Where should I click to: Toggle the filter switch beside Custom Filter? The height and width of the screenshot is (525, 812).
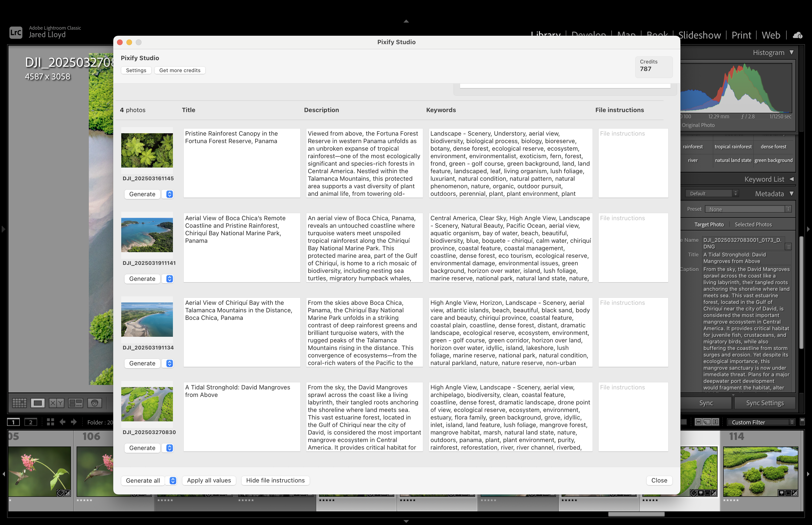point(802,422)
